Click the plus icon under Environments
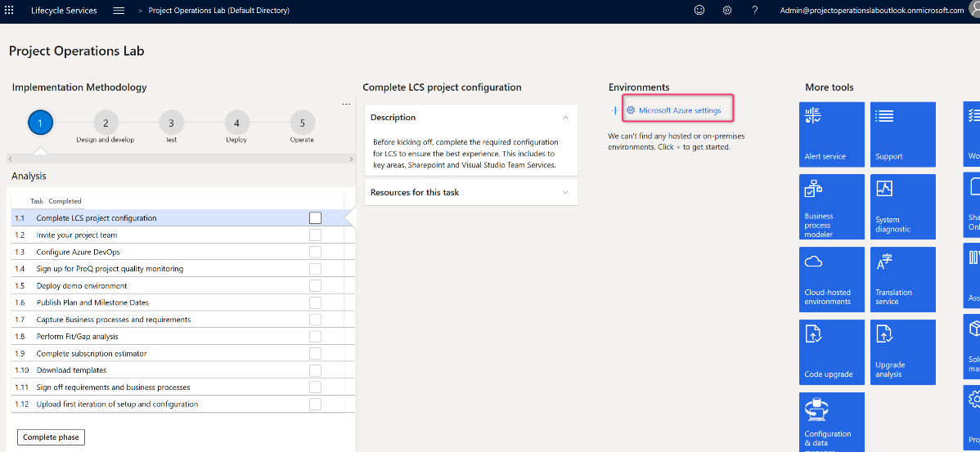 point(615,110)
